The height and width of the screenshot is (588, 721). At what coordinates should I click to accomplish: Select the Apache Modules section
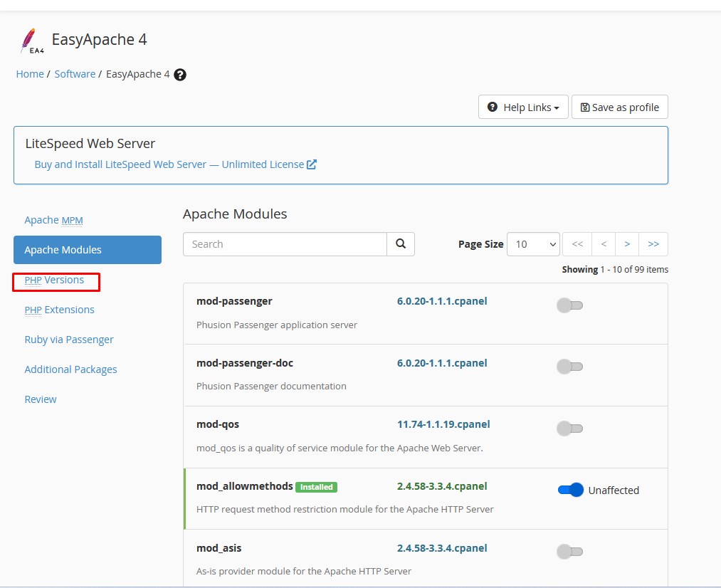pyautogui.click(x=88, y=250)
